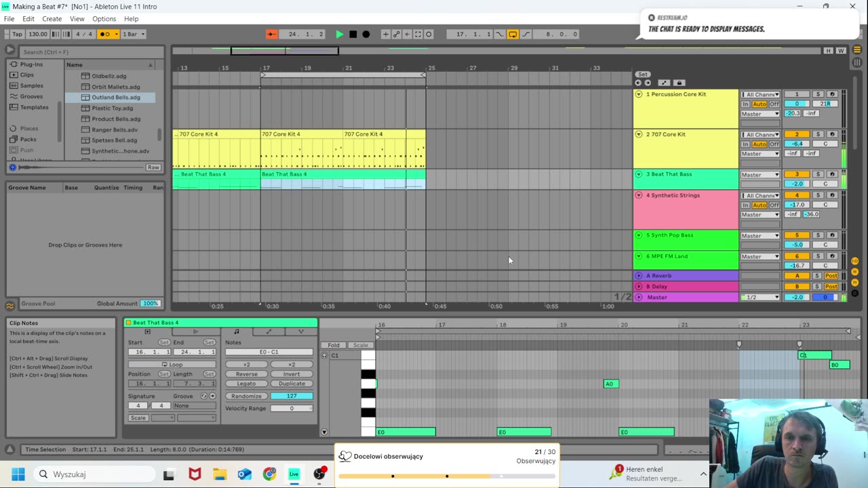868x488 pixels.
Task: Toggle the Automation Arm icon
Action: [x=397, y=34]
